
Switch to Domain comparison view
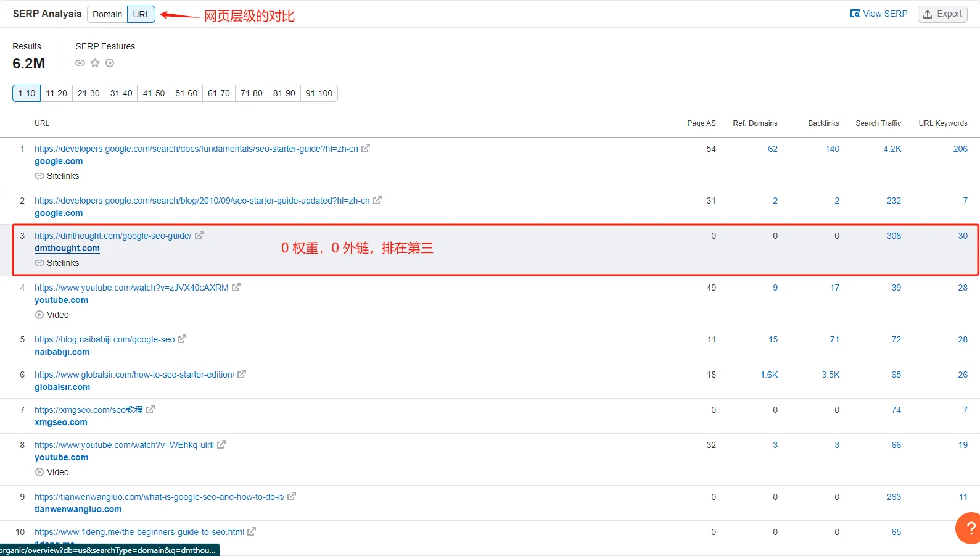[107, 14]
